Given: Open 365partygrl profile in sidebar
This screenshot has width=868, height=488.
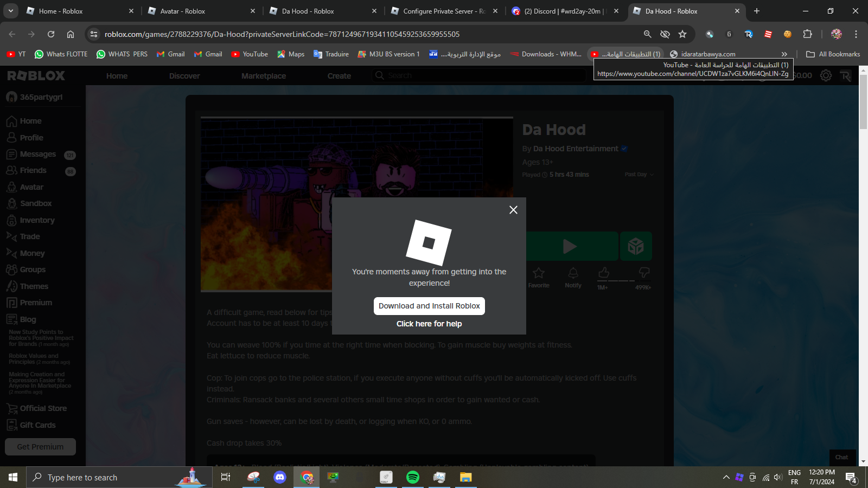Looking at the screenshot, I should point(35,97).
